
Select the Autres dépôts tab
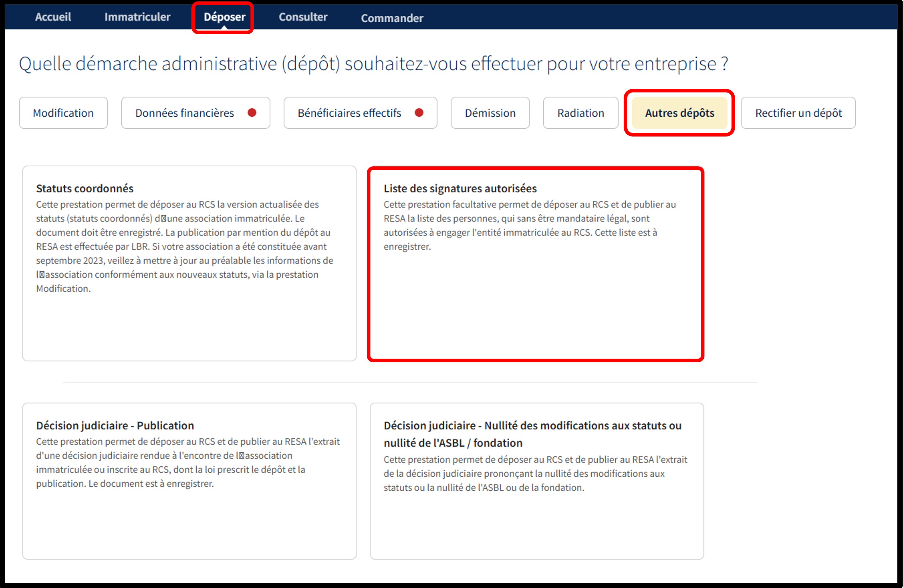pos(679,113)
